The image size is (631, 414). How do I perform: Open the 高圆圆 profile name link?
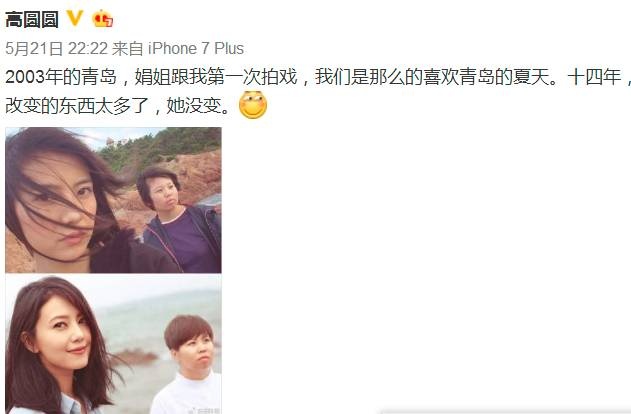point(32,19)
